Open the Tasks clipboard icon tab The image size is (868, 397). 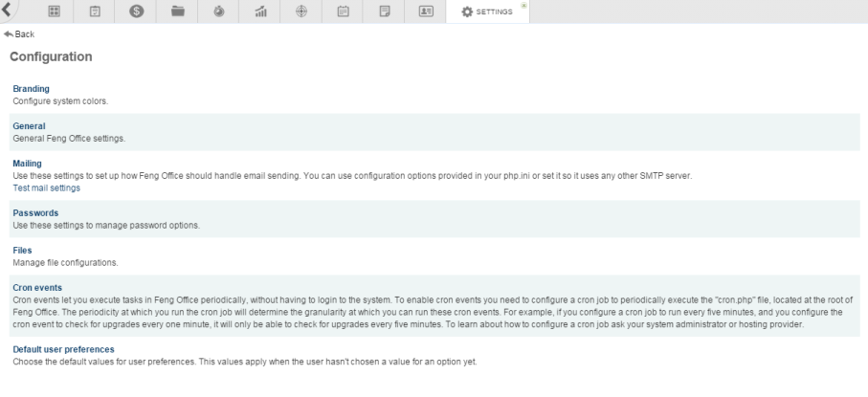96,11
